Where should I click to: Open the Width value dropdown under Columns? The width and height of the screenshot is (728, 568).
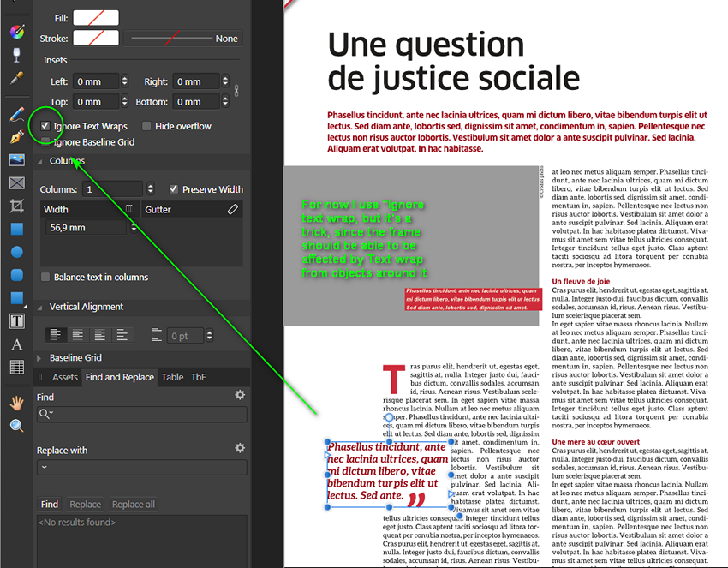pyautogui.click(x=134, y=227)
